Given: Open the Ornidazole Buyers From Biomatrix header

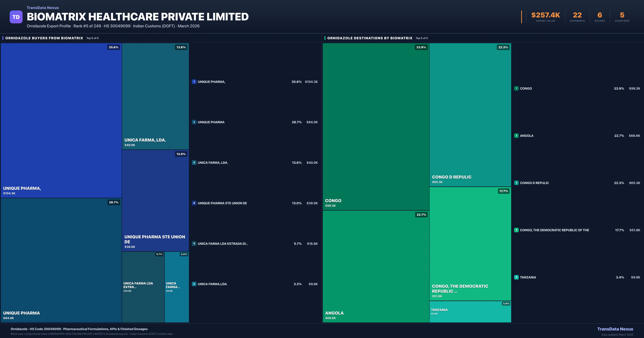Looking at the screenshot, I should click(x=44, y=38).
